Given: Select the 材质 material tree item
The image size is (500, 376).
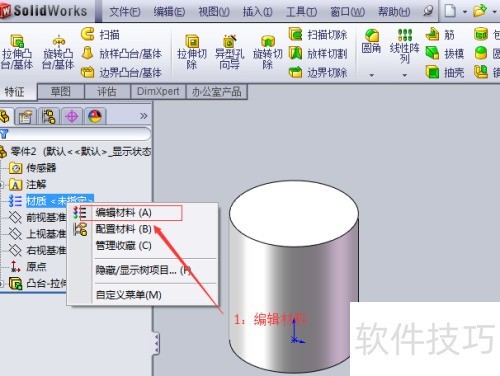Looking at the screenshot, I should pos(51,201).
